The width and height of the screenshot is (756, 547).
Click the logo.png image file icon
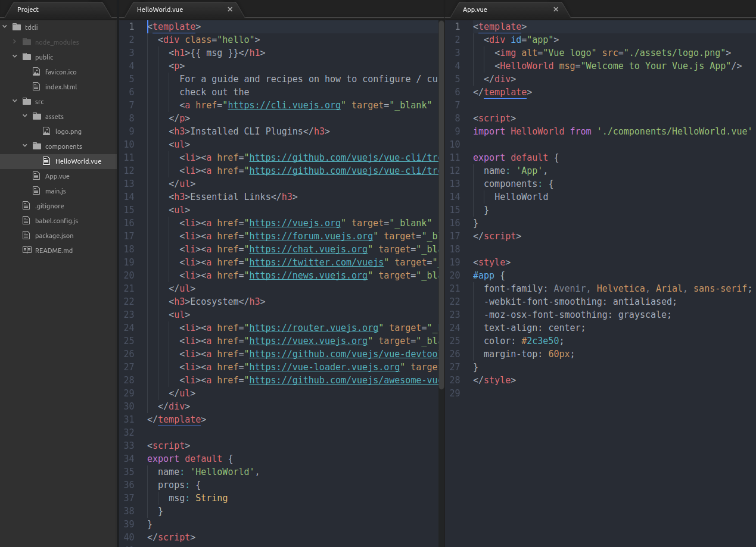click(x=46, y=132)
